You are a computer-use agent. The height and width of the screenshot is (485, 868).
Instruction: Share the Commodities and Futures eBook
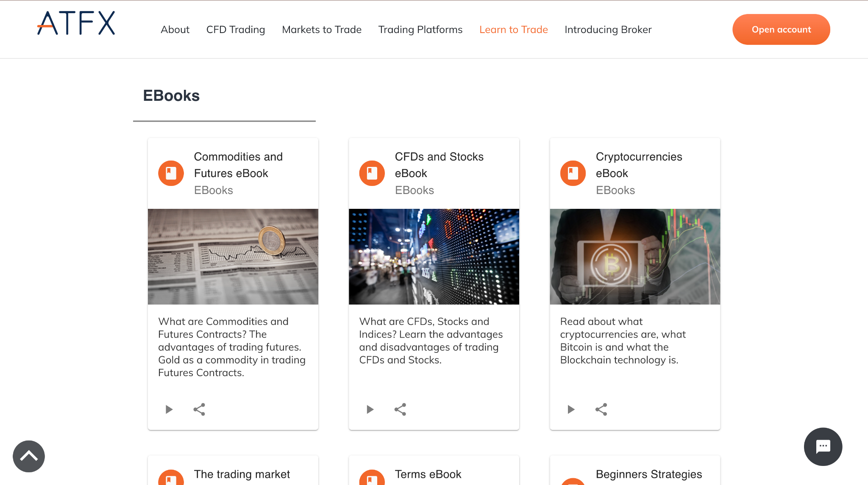199,409
